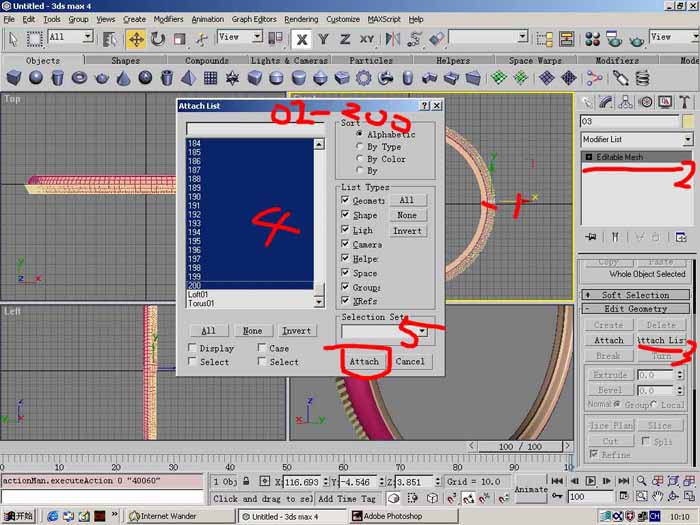
Task: Create a Cone primitive from Objects shelf
Action: [x=123, y=78]
